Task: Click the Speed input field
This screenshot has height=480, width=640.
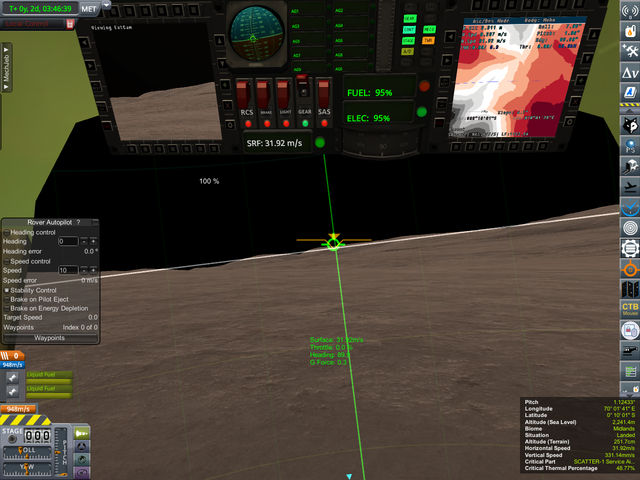Action: pyautogui.click(x=68, y=270)
